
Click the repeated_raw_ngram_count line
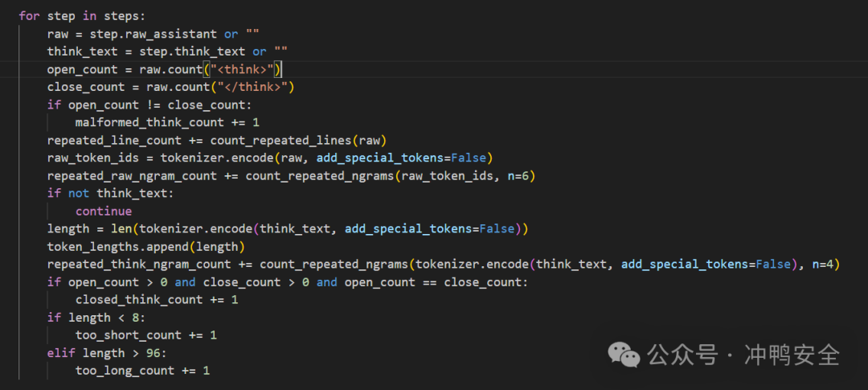(291, 175)
